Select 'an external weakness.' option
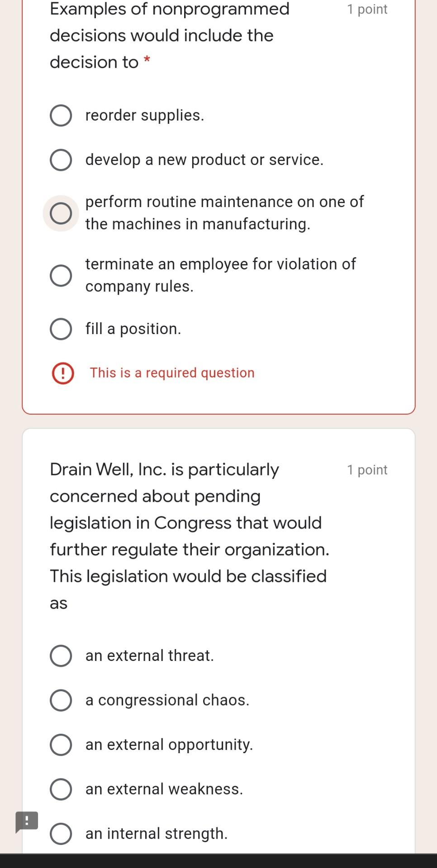 [61, 788]
